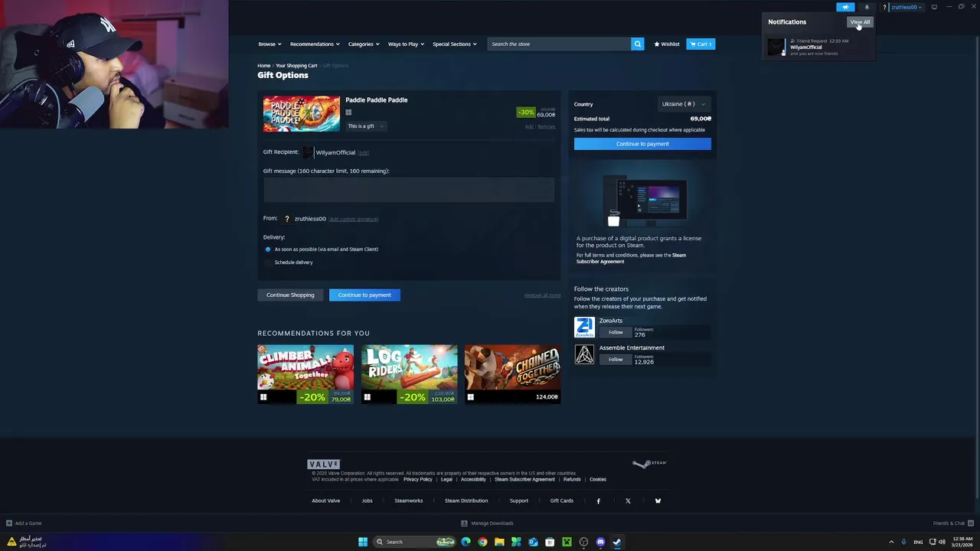Viewport: 980px width, 551px height.
Task: Open the Steam announcements megaphone icon
Action: coord(845,7)
